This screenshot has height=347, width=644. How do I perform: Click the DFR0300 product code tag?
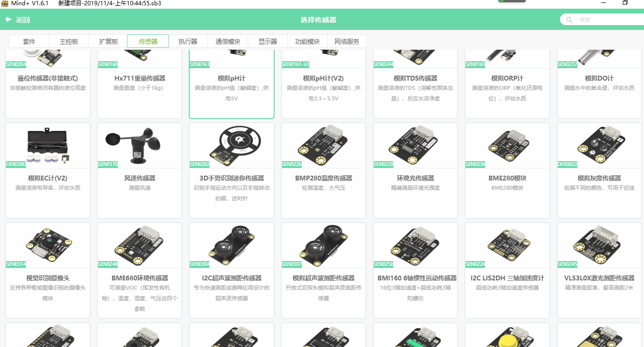16,165
